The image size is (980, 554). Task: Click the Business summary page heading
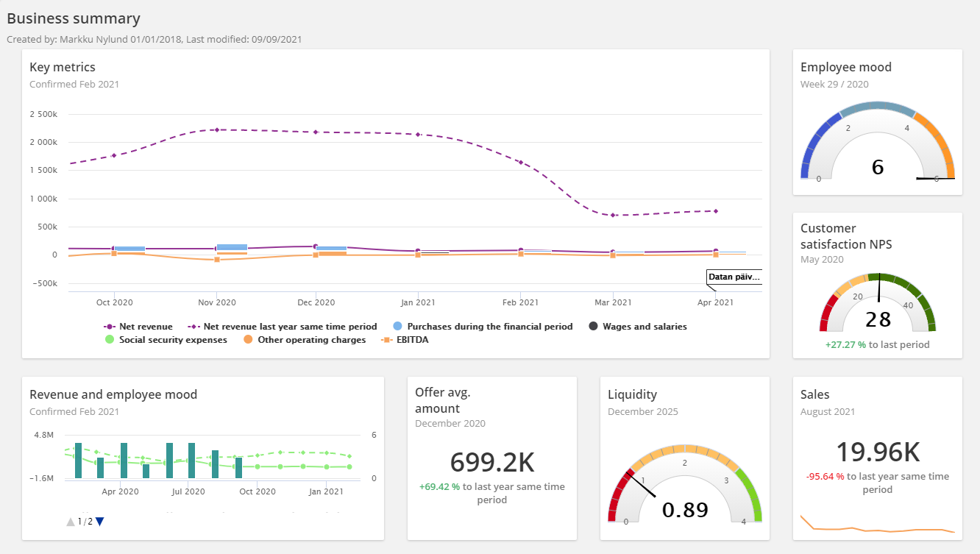(74, 19)
